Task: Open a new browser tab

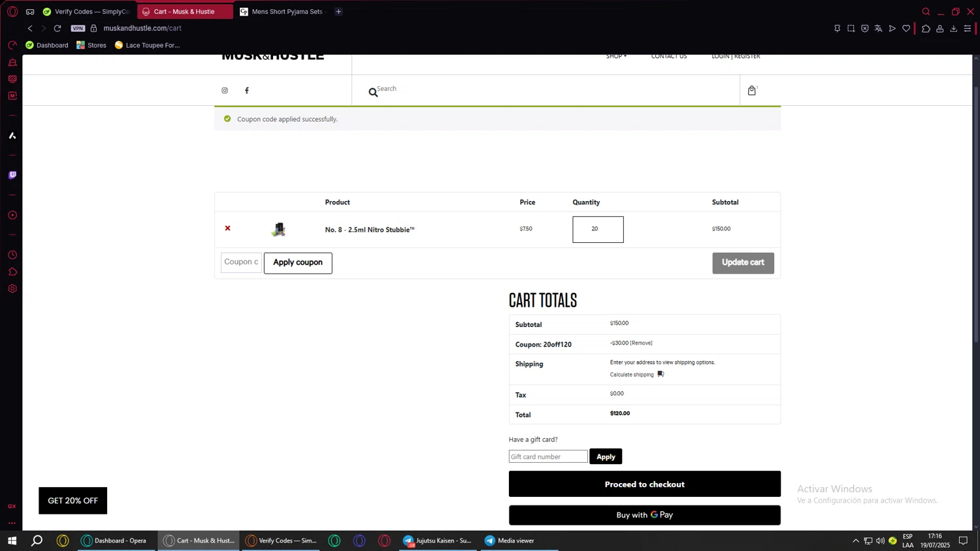Action: [x=338, y=12]
